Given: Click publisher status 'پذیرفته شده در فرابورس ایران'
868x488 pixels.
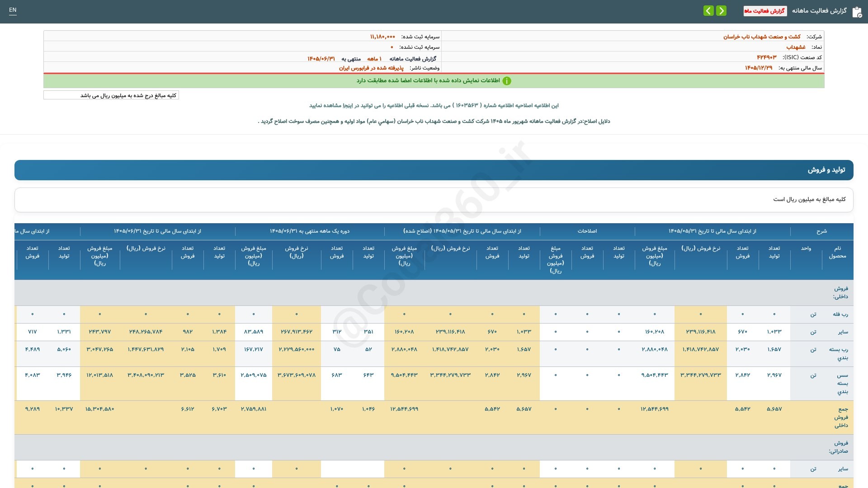Looking at the screenshot, I should pyautogui.click(x=371, y=68).
